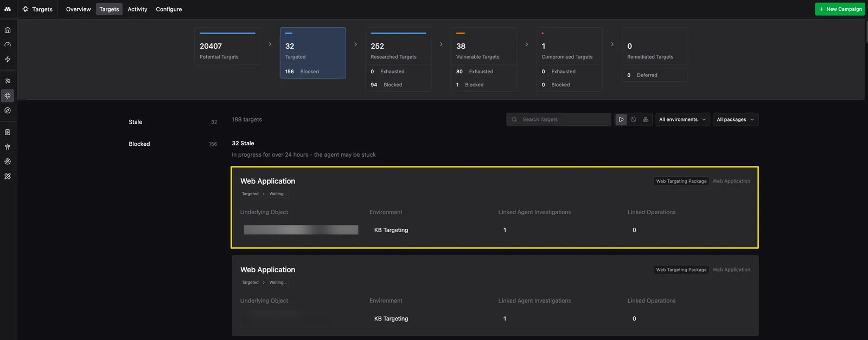Click blurred underlying object in first card
This screenshot has width=868, height=340.
tap(301, 230)
